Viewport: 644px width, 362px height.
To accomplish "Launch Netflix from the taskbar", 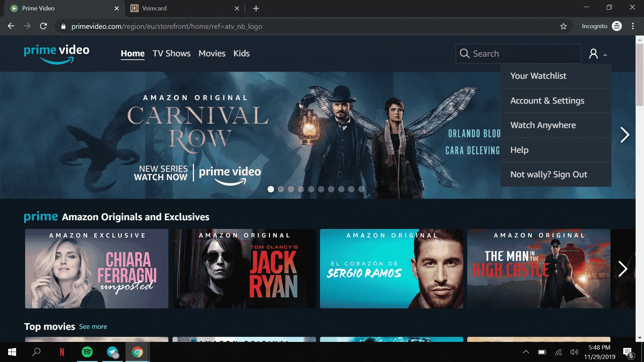I will click(62, 352).
